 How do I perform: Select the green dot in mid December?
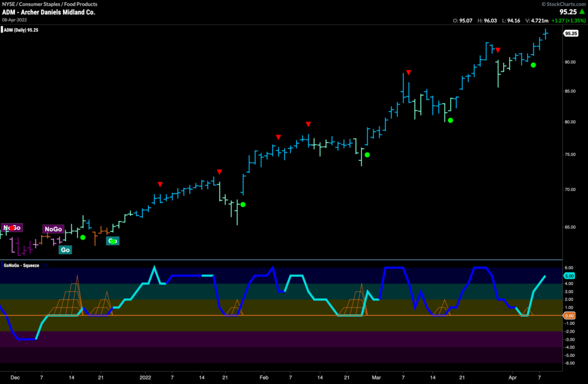(83, 237)
